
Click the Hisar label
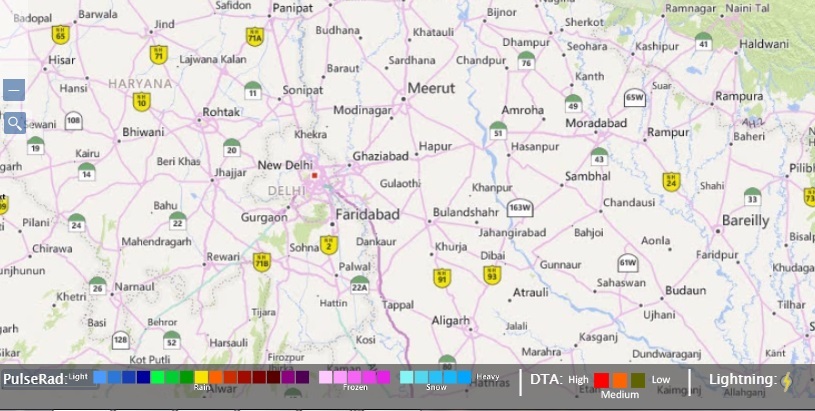click(62, 60)
